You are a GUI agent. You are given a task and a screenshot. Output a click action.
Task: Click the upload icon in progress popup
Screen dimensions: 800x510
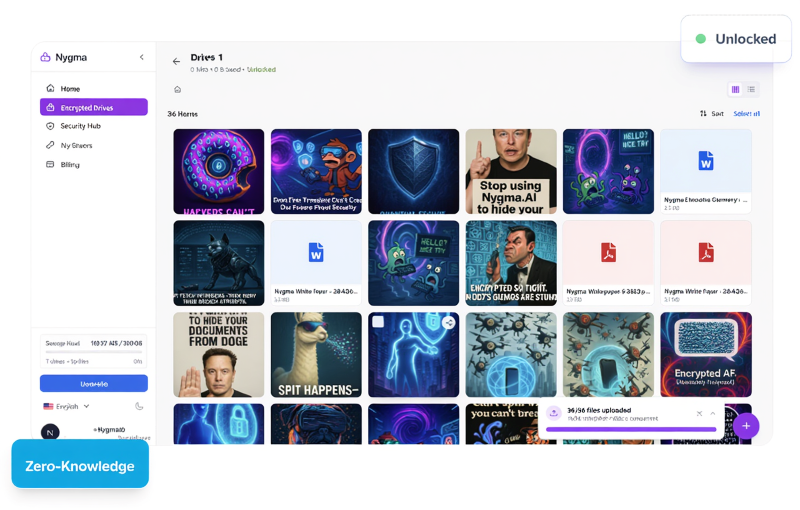[x=554, y=414]
